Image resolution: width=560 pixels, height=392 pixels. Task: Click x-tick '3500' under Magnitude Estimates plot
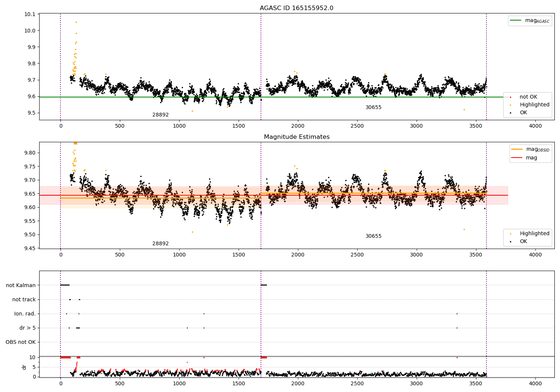(x=476, y=255)
